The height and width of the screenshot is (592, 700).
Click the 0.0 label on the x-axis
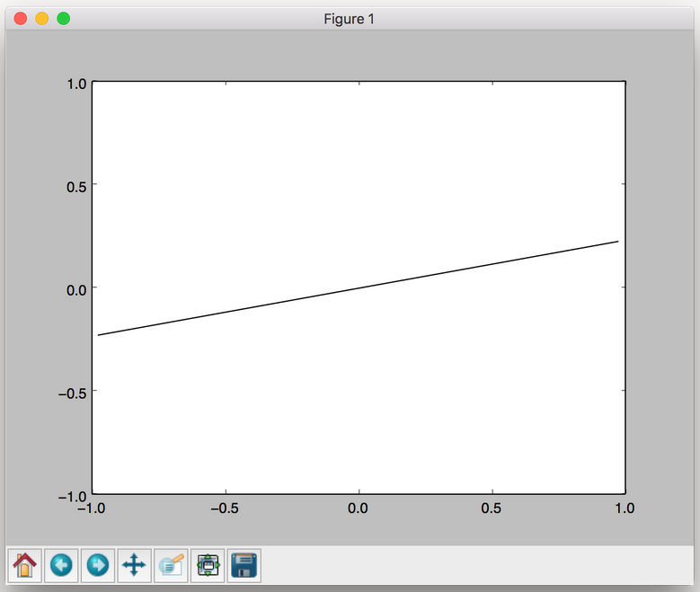(359, 508)
